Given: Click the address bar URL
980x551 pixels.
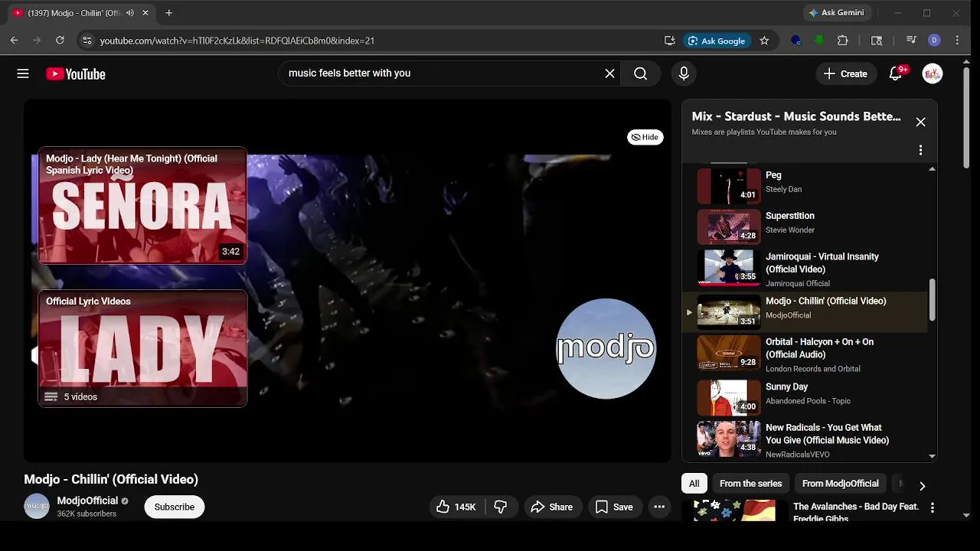Looking at the screenshot, I should (x=237, y=41).
